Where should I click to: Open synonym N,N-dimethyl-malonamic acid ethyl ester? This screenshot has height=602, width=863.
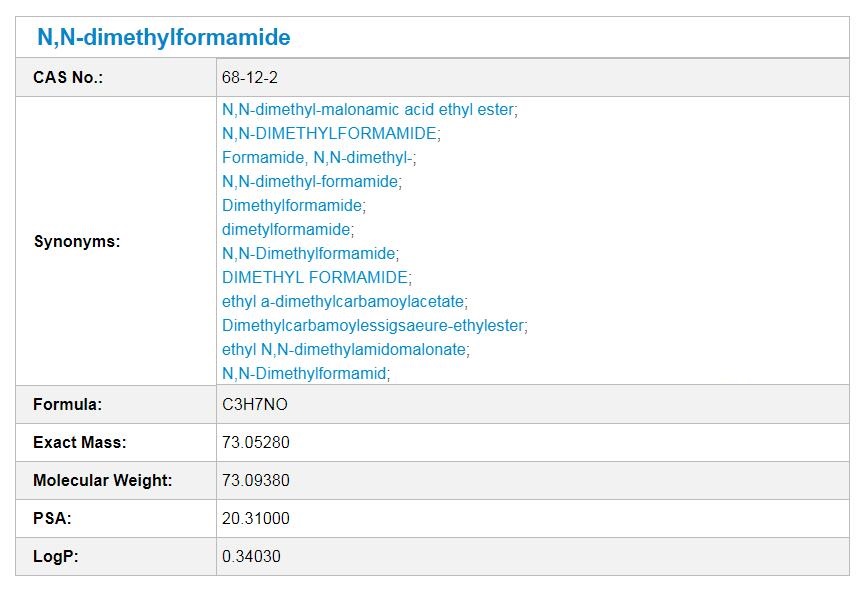368,110
